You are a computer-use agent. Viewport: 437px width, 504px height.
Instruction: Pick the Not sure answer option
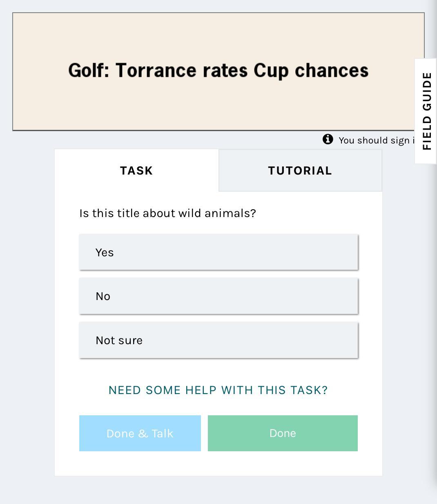click(x=218, y=340)
